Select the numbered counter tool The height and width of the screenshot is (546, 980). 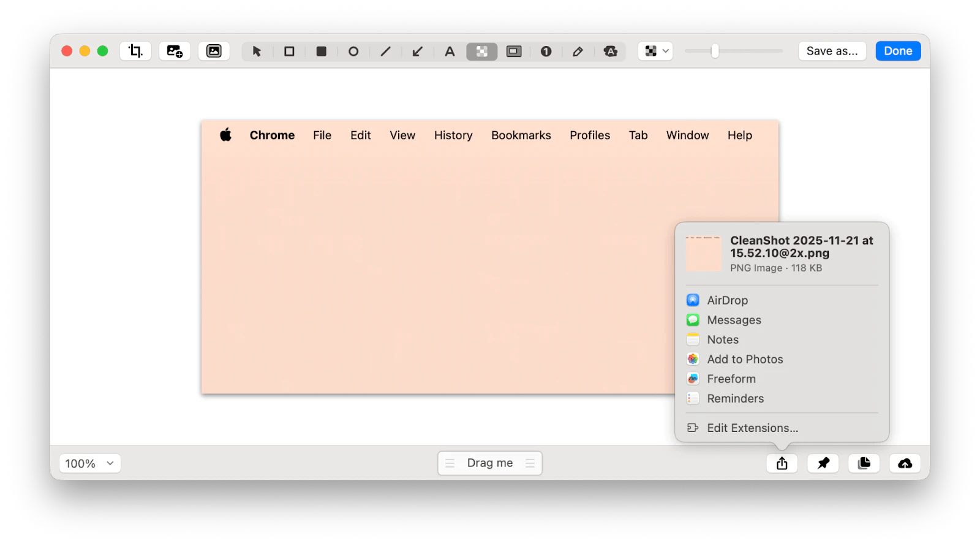(546, 51)
